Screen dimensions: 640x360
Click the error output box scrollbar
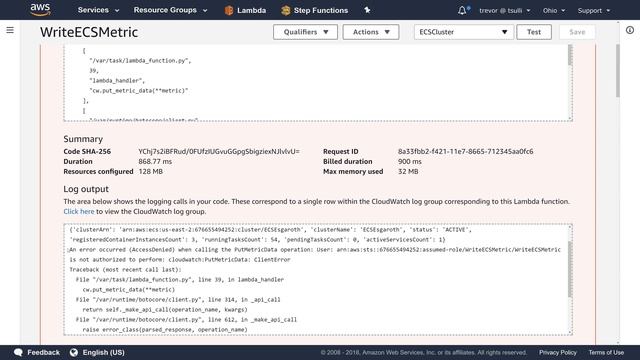coord(570,55)
